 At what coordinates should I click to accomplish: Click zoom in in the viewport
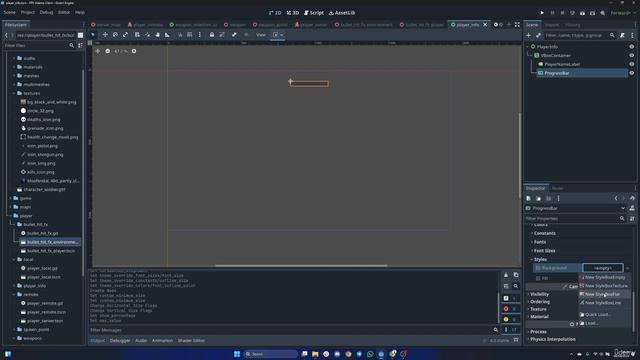pos(134,51)
